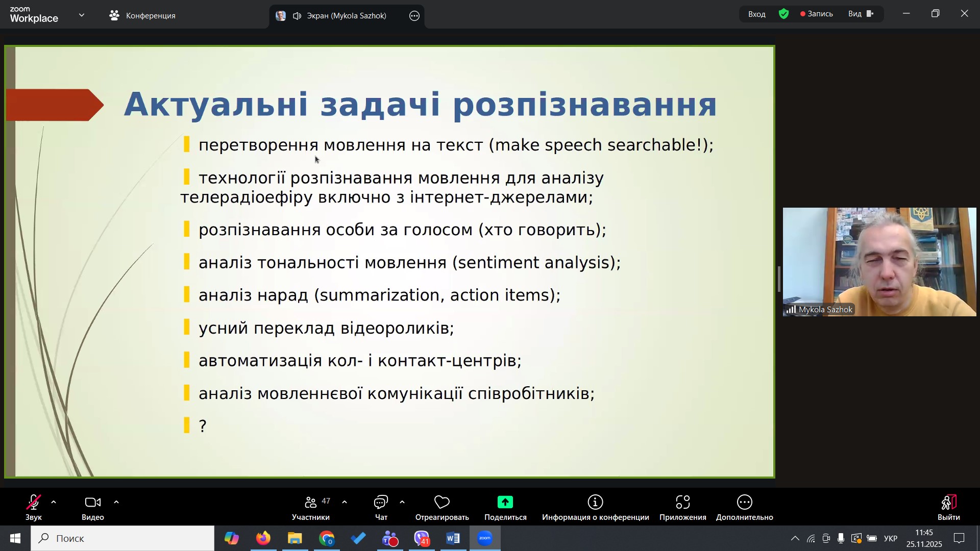The image size is (980, 551).
Task: Open the Приложения apps icon
Action: pos(682,503)
